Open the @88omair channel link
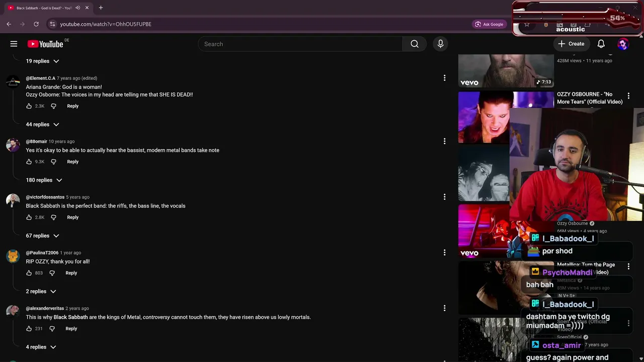644x362 pixels. coord(37,141)
